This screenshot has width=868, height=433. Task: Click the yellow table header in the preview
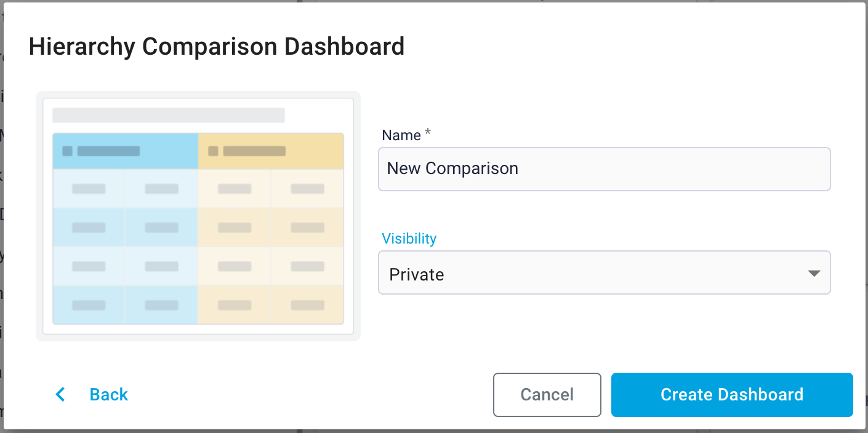click(x=271, y=151)
